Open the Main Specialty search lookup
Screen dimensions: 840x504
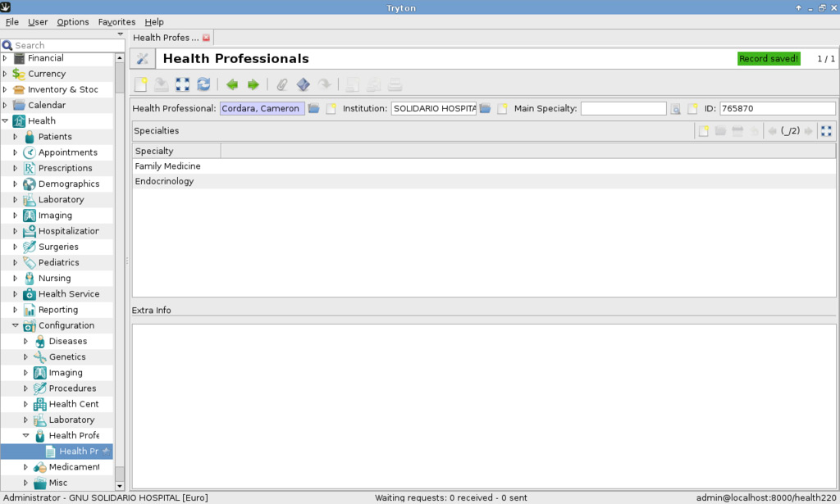(x=674, y=107)
